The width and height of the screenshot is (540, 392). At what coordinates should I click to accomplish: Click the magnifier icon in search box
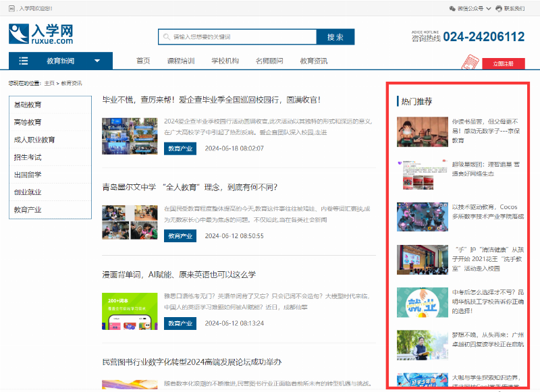point(166,37)
